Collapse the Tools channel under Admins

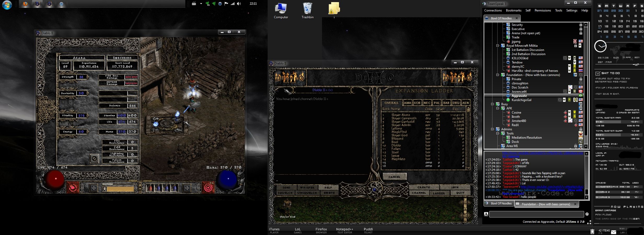[x=498, y=133]
